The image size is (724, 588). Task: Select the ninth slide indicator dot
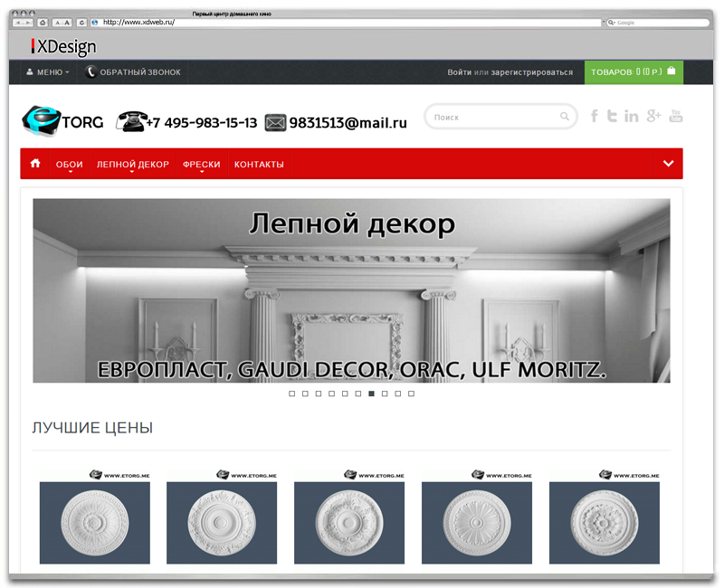click(x=398, y=394)
